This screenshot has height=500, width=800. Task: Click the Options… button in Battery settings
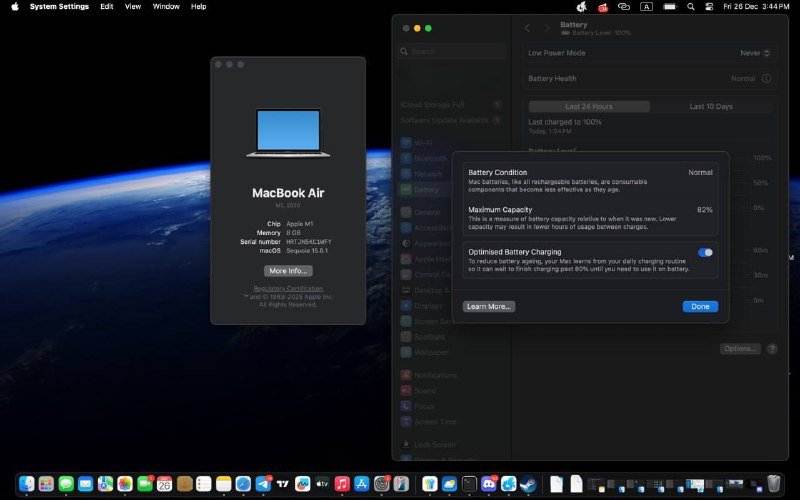click(740, 348)
